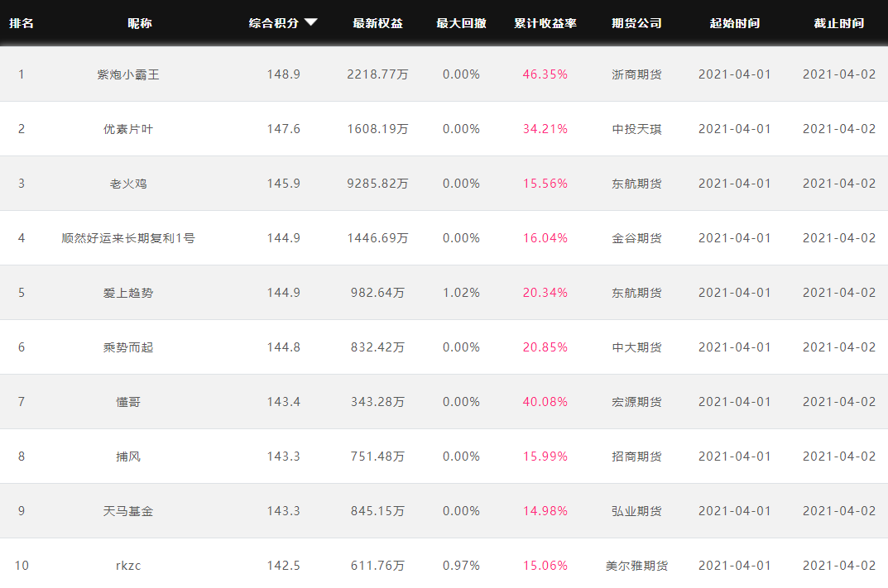Open nickname 爱上趋势

coord(128,293)
